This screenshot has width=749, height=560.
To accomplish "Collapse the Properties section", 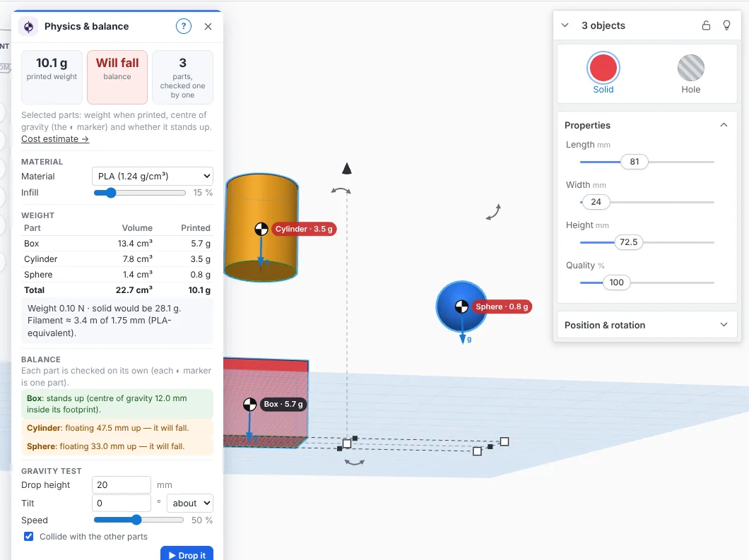I will coord(724,125).
